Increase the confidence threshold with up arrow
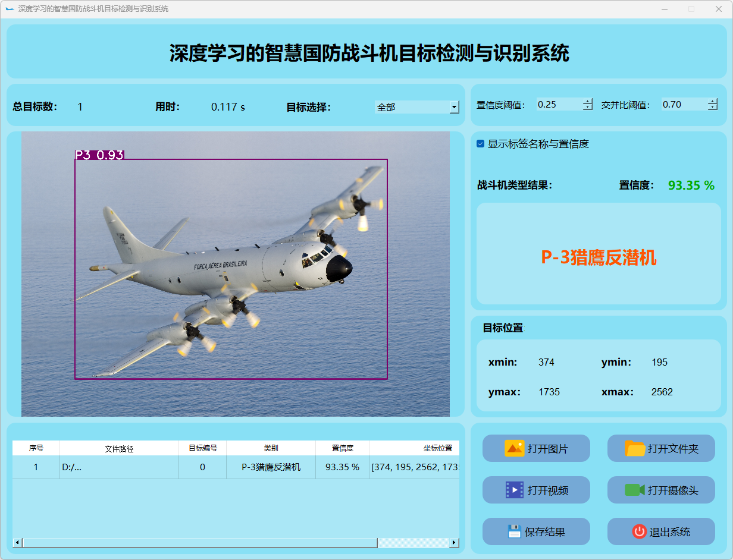Screen dimensions: 733x560 pos(588,101)
